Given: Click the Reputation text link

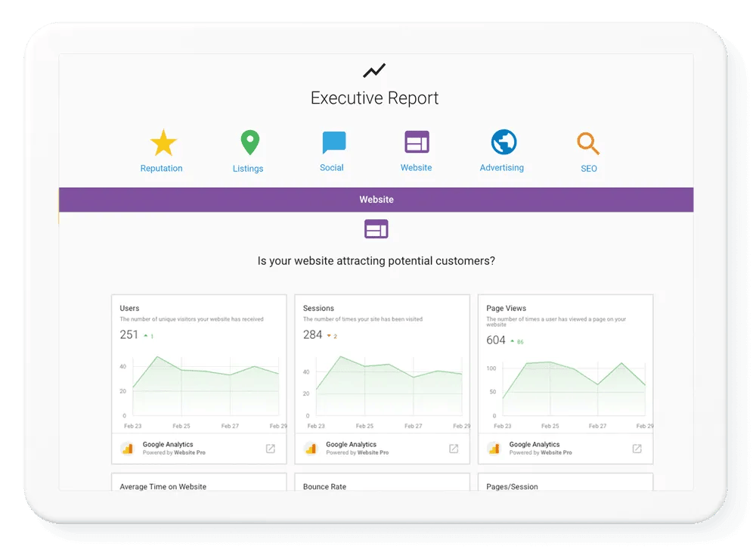Looking at the screenshot, I should point(162,169).
